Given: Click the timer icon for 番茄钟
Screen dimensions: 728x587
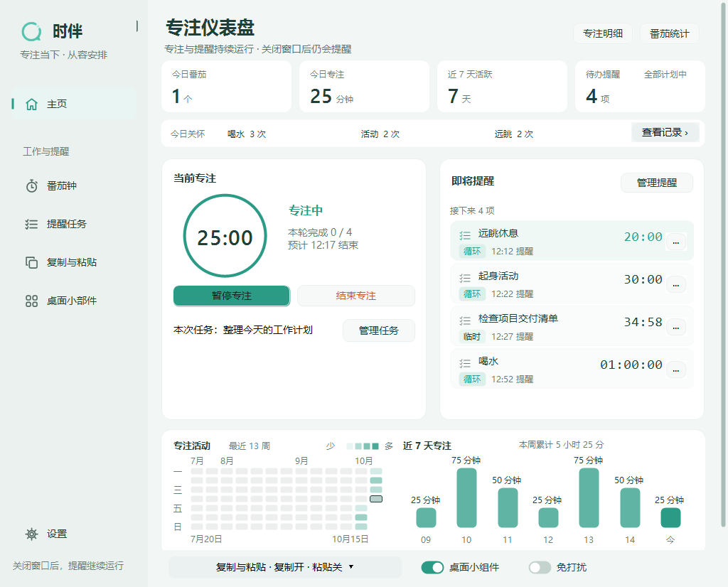Looking at the screenshot, I should [31, 186].
